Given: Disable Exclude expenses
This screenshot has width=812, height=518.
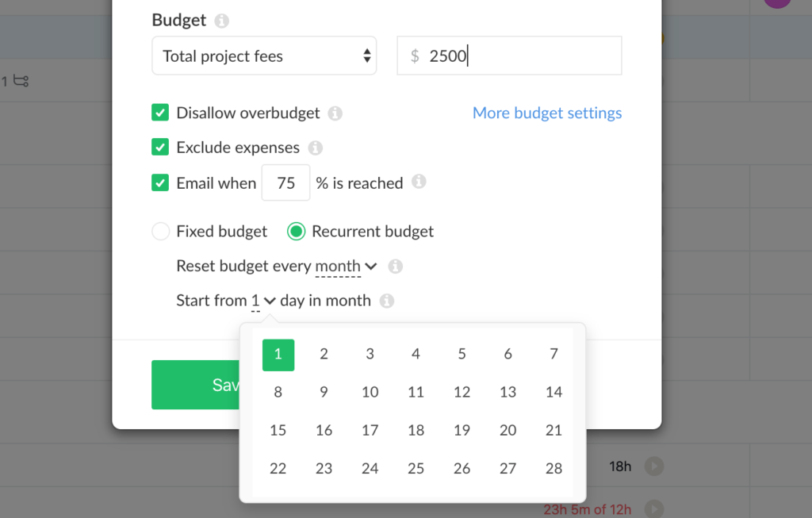Looking at the screenshot, I should click(x=160, y=148).
